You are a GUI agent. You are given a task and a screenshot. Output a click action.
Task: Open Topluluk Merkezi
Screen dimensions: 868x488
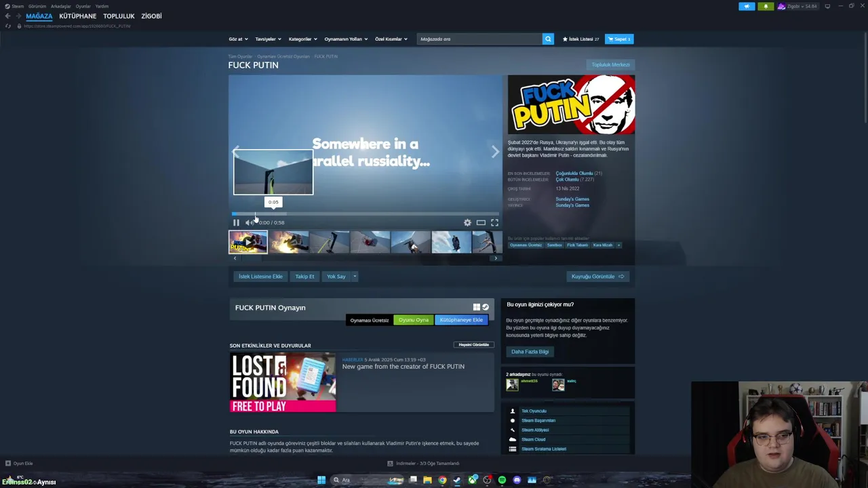pos(610,64)
